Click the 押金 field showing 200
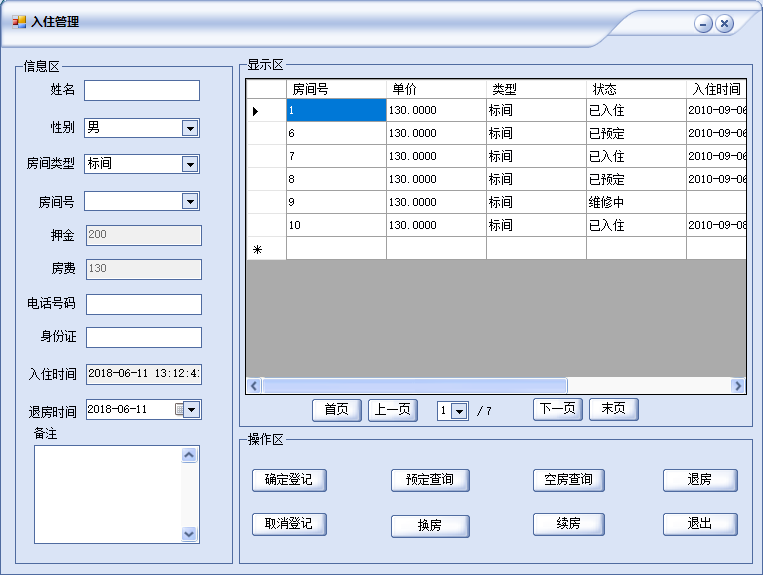The width and height of the screenshot is (763, 575). point(144,235)
